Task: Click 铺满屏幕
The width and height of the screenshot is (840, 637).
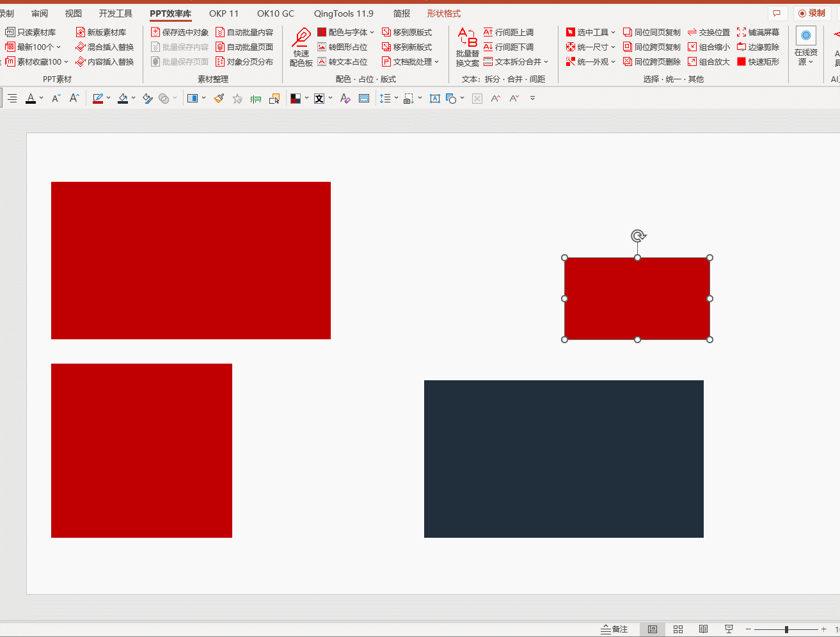Action: (758, 32)
